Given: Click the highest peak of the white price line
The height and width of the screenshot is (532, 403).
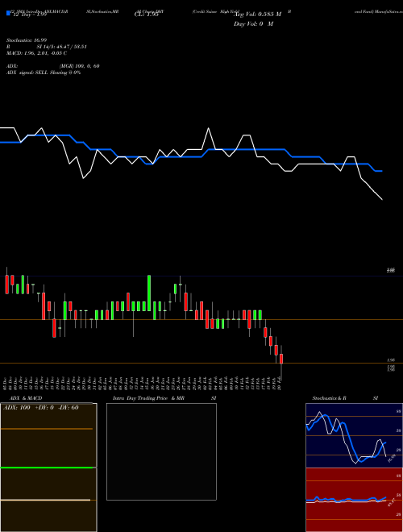Looking at the screenshot, I should tap(208, 128).
